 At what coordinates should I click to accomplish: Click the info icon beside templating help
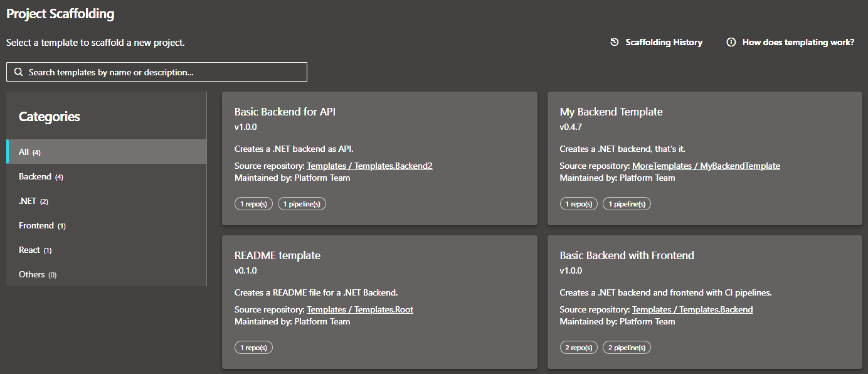(x=731, y=42)
